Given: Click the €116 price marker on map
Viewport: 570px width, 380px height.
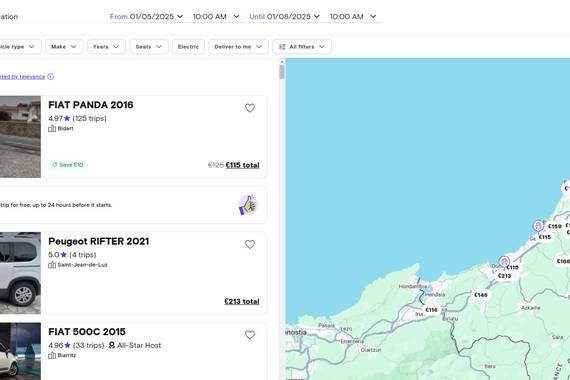Looking at the screenshot, I should tap(431, 310).
